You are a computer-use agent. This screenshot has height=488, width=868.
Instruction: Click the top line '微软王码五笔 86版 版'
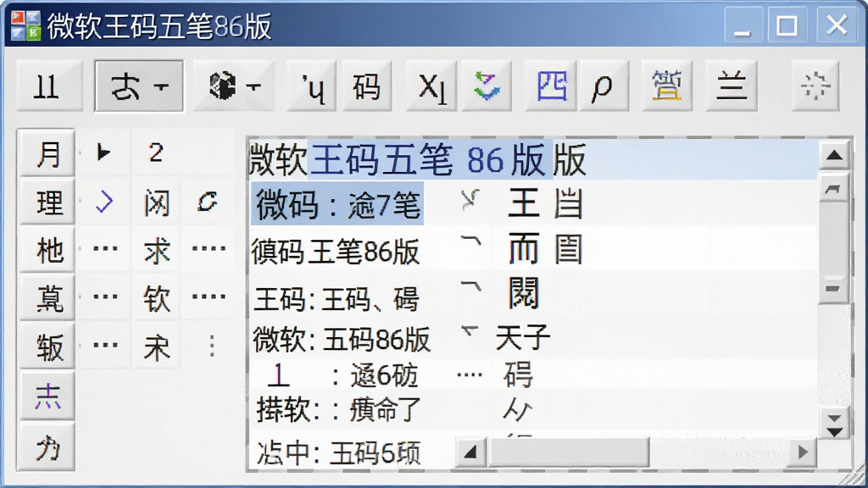pyautogui.click(x=418, y=160)
